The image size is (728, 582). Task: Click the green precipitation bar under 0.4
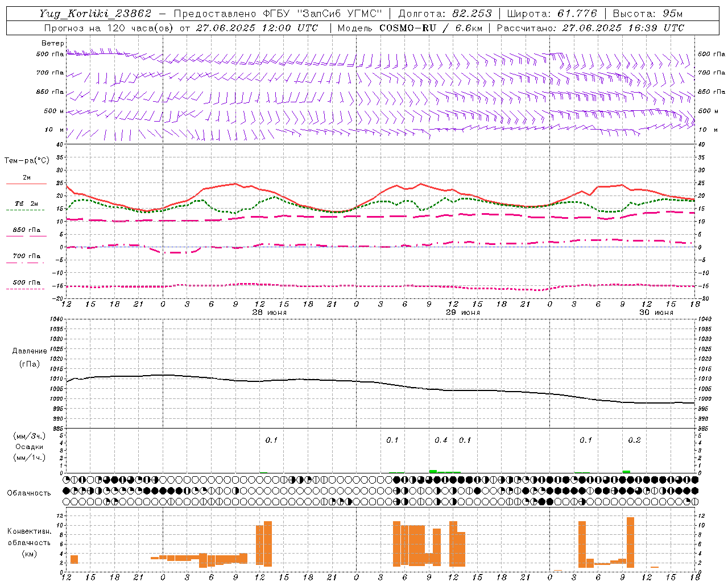tap(433, 471)
